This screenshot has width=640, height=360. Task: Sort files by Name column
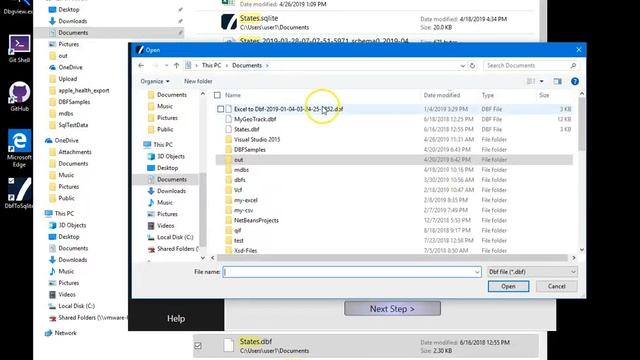click(x=233, y=95)
